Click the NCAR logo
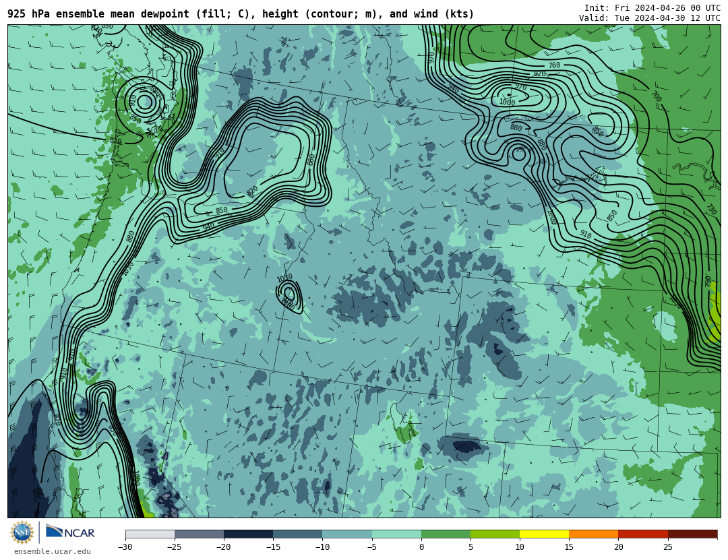This screenshot has height=560, width=728. pyautogui.click(x=70, y=532)
